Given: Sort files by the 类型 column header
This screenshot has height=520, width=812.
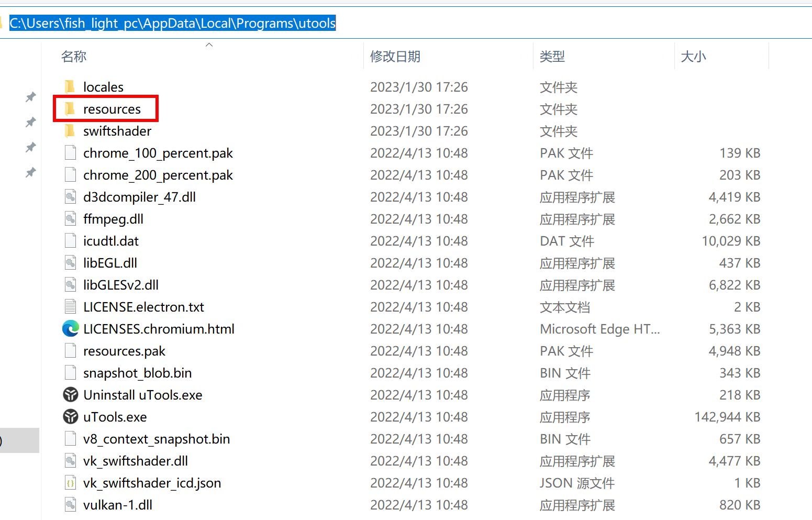Looking at the screenshot, I should pyautogui.click(x=552, y=56).
